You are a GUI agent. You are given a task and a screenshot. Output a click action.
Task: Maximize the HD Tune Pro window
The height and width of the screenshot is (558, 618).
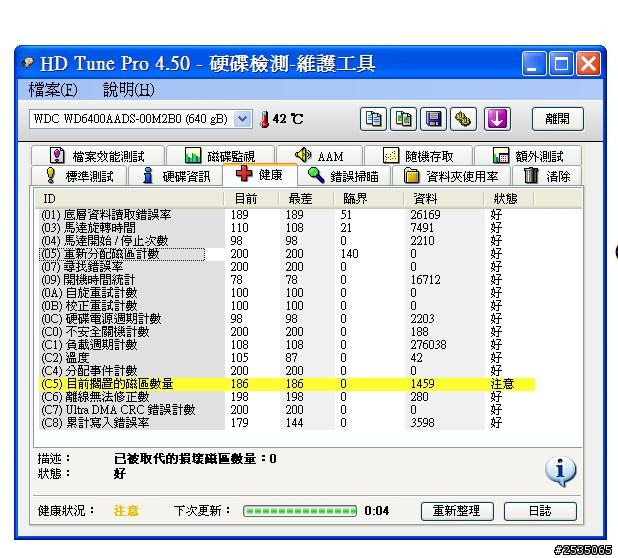[561, 63]
